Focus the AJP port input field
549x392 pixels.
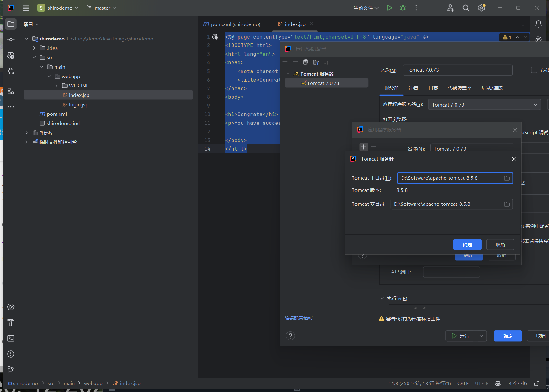coord(451,272)
